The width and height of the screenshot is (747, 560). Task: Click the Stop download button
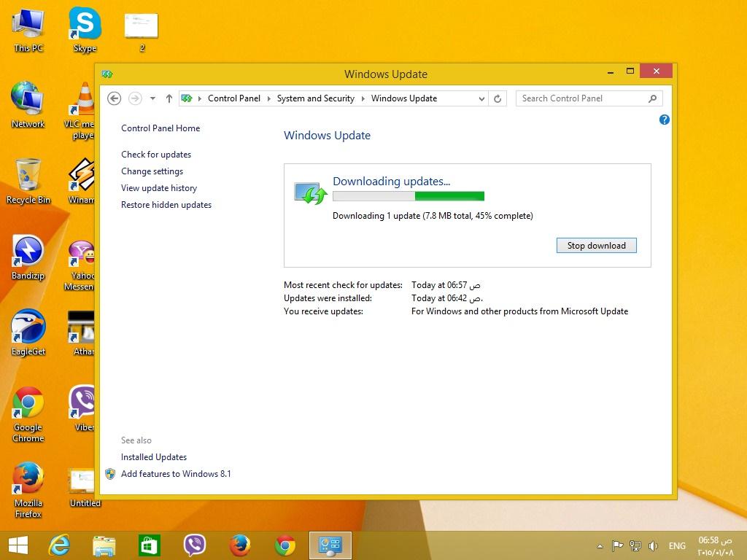(x=597, y=246)
